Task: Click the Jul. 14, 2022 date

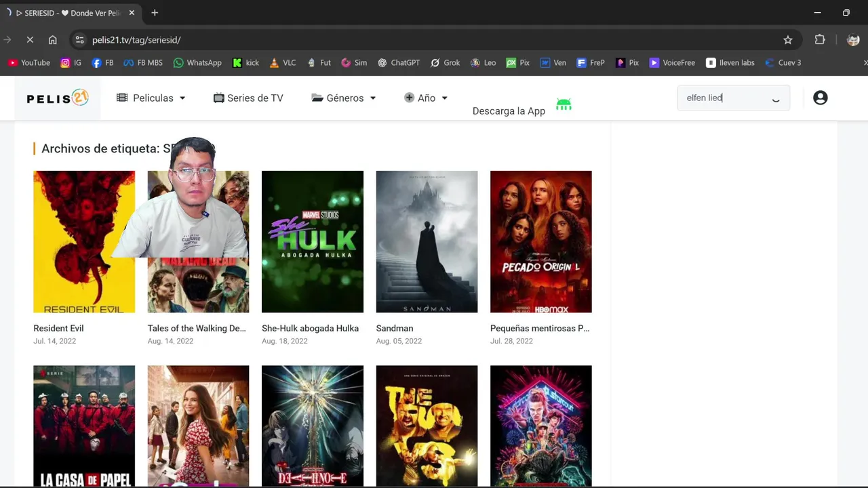Action: (54, 341)
